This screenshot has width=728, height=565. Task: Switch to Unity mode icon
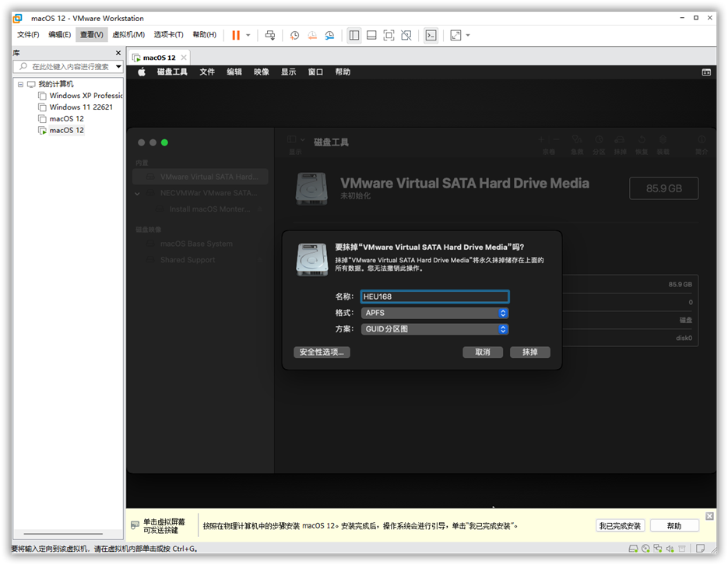click(x=406, y=35)
